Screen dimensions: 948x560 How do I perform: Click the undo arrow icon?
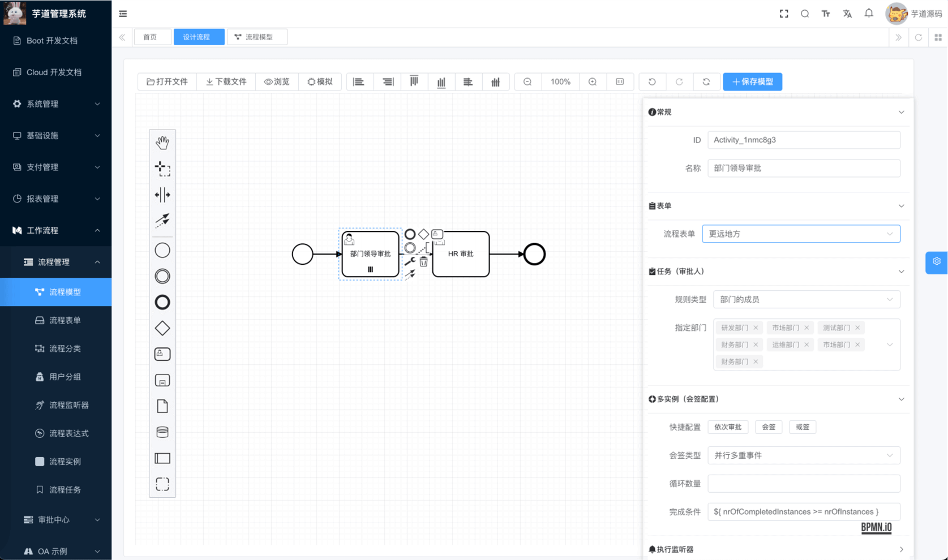click(x=652, y=81)
